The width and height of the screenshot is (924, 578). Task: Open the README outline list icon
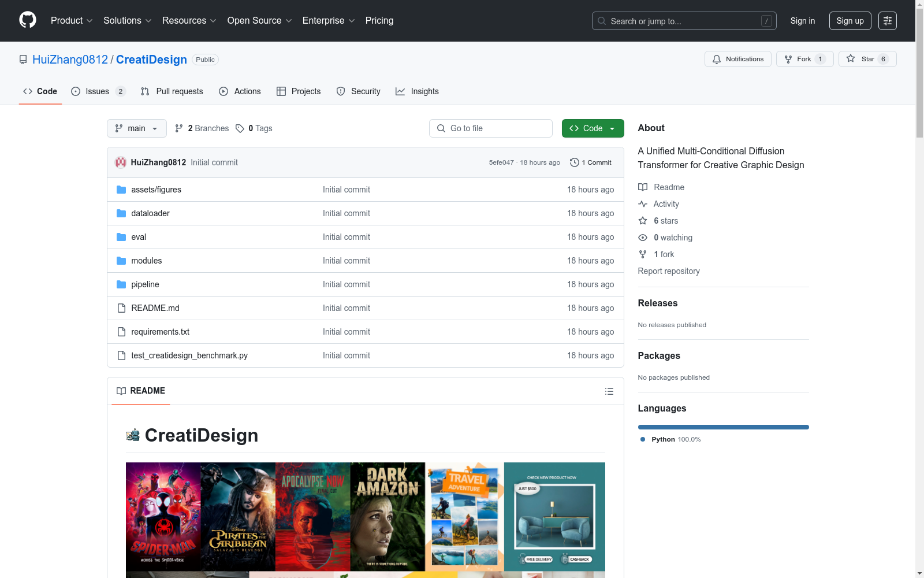(x=609, y=391)
